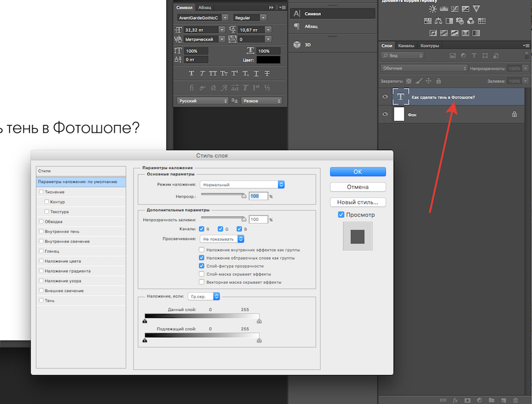Lock layer position (move icon)
This screenshot has height=404, width=532.
pos(428,81)
